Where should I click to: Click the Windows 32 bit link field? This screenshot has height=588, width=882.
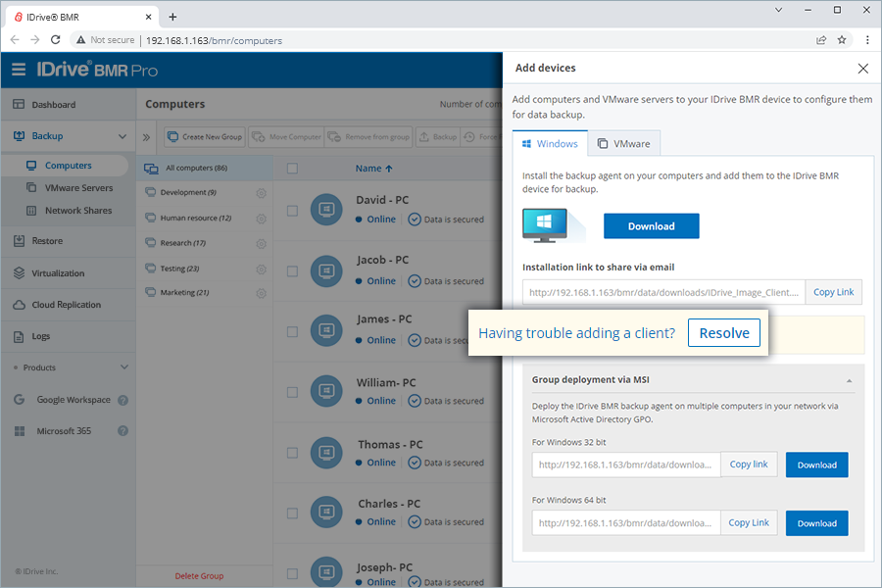(x=626, y=465)
